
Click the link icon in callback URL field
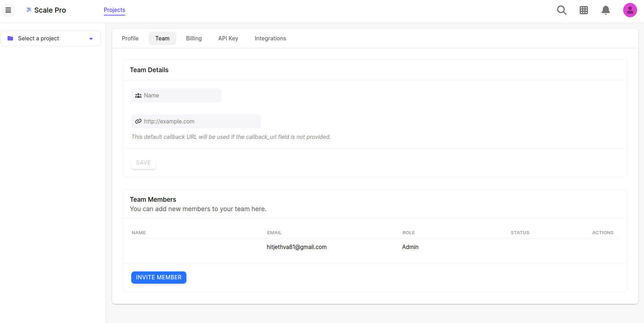[138, 121]
